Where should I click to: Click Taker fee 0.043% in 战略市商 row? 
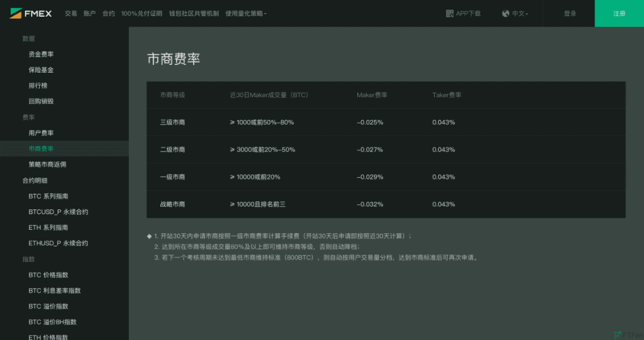(444, 204)
